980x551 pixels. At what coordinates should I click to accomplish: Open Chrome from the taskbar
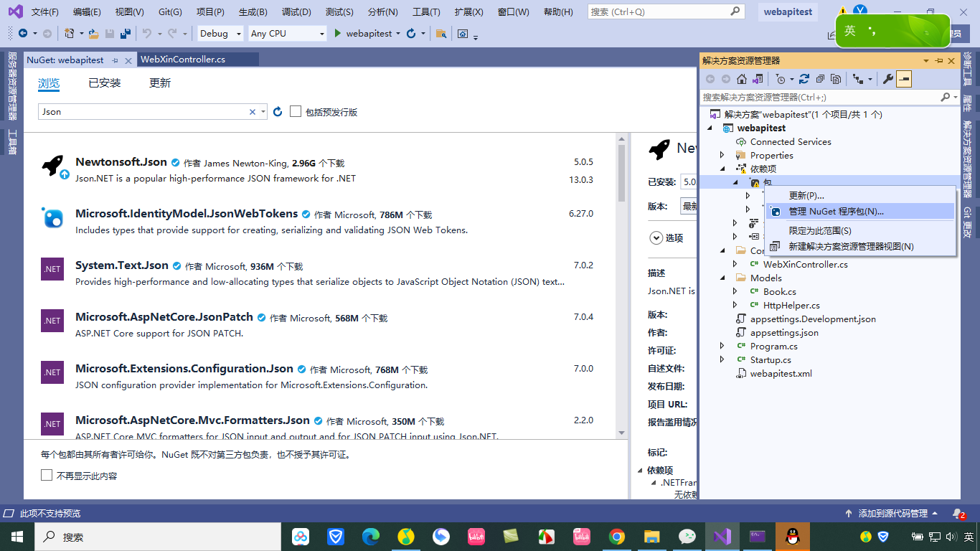[617, 537]
